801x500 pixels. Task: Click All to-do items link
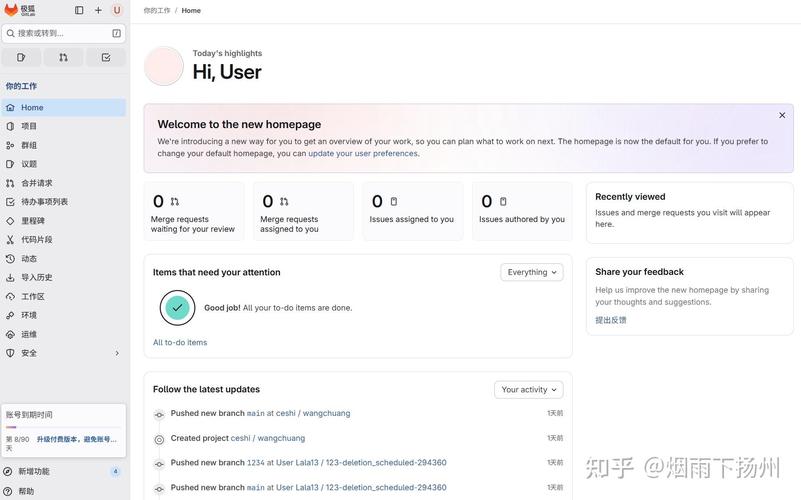[180, 342]
